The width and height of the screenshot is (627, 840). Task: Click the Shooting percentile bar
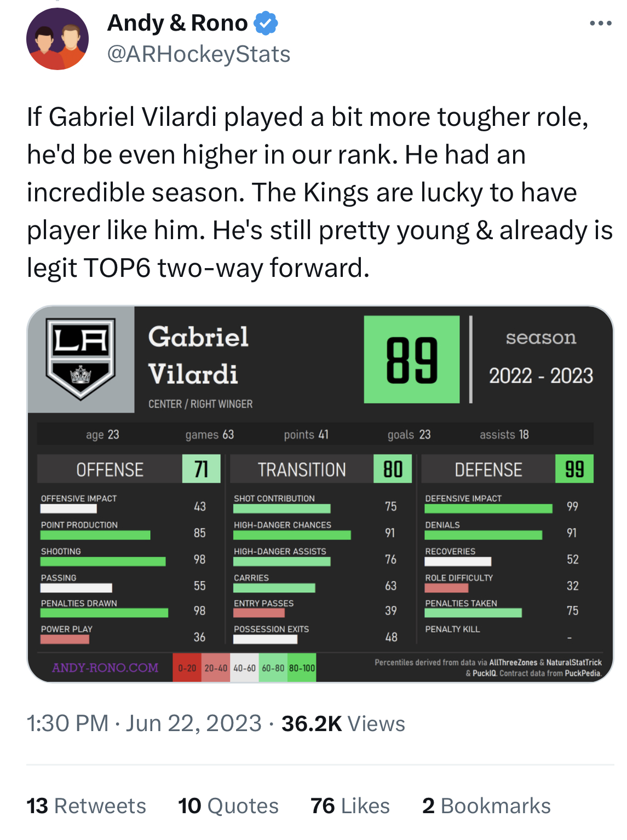pos(103,561)
